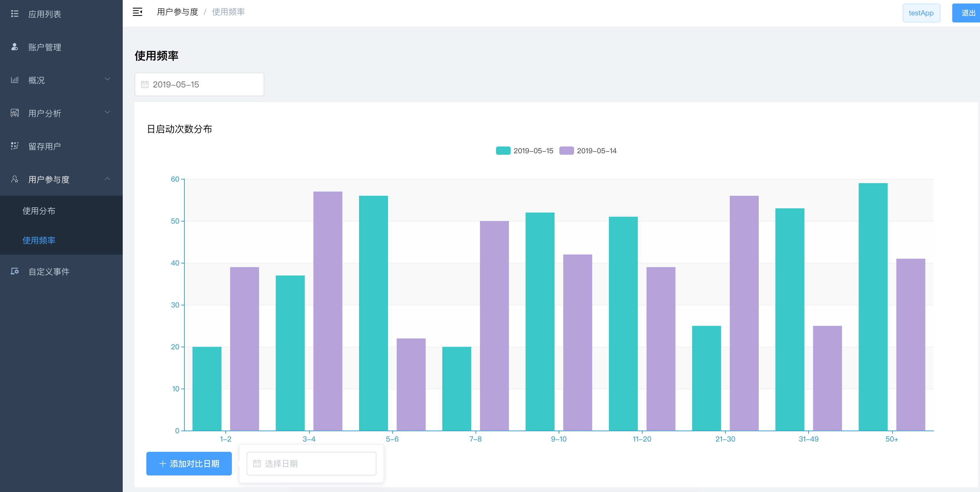Screen dimensions: 980x492
Task: Click the 留存用户 retention icon
Action: tap(14, 146)
